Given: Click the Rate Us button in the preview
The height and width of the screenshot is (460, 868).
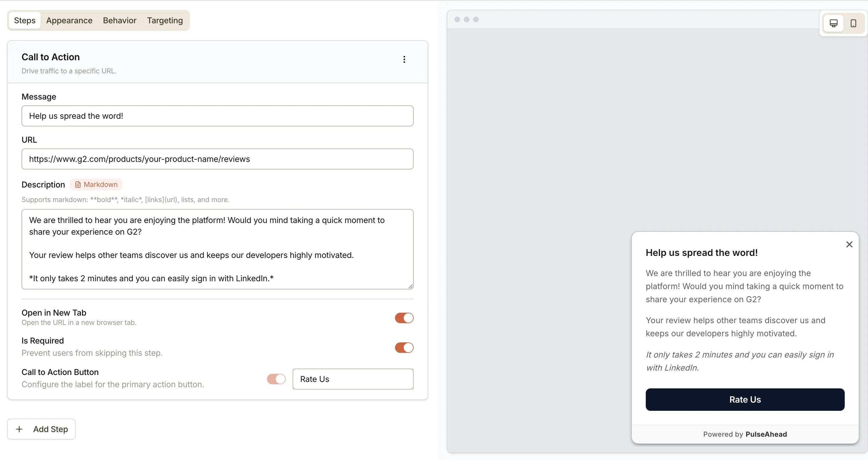Looking at the screenshot, I should (745, 400).
